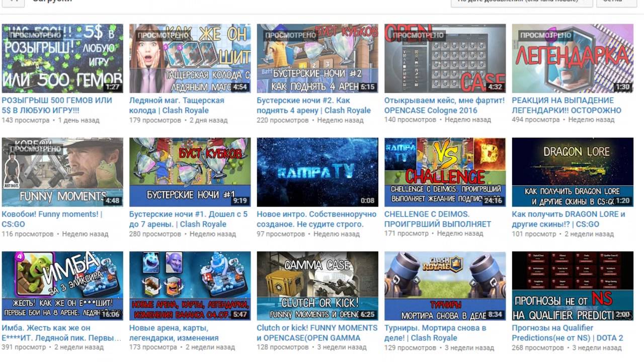Open the sort-by-date-added dropdown

pos(521,2)
